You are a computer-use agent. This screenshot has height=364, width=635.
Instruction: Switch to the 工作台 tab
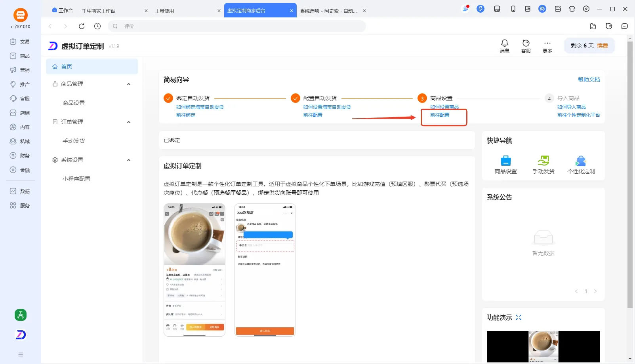(x=63, y=11)
